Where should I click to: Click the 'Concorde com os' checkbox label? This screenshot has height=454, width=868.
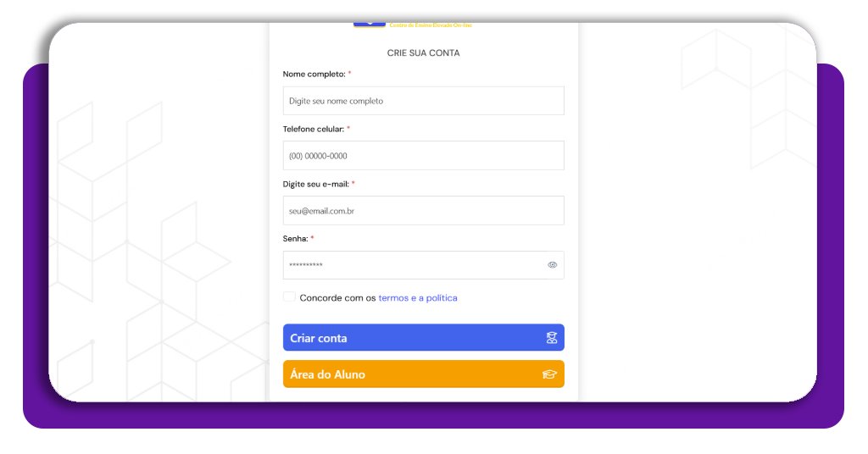coord(337,298)
